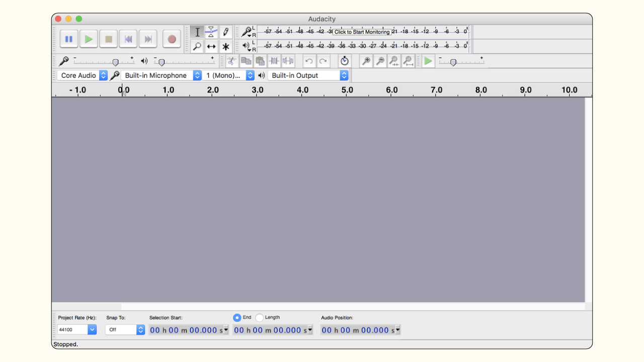Click the Silence Audio icon
This screenshot has height=362, width=644.
pos(288,61)
